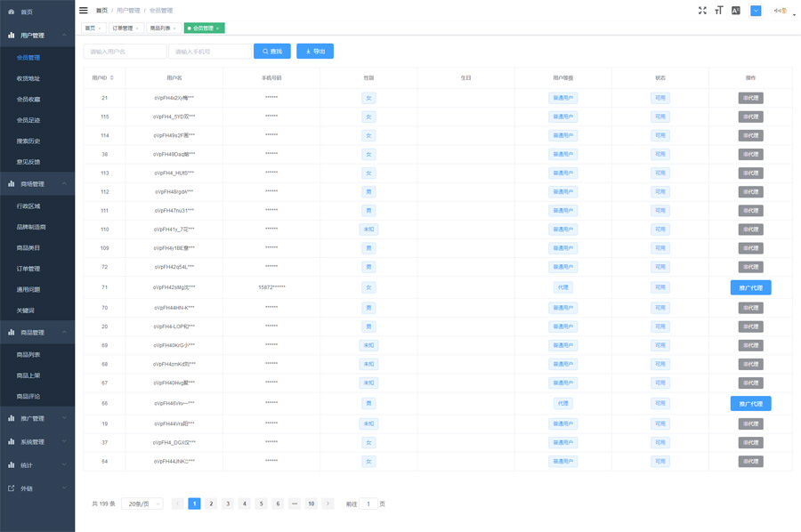801x532 pixels.
Task: Open the user avatar dropdown menu
Action: point(781,12)
